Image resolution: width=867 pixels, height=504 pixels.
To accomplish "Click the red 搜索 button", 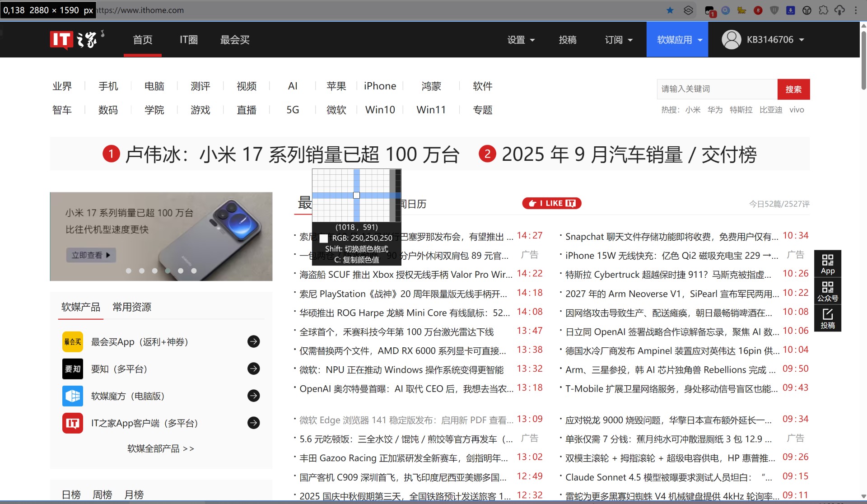I will coord(793,89).
